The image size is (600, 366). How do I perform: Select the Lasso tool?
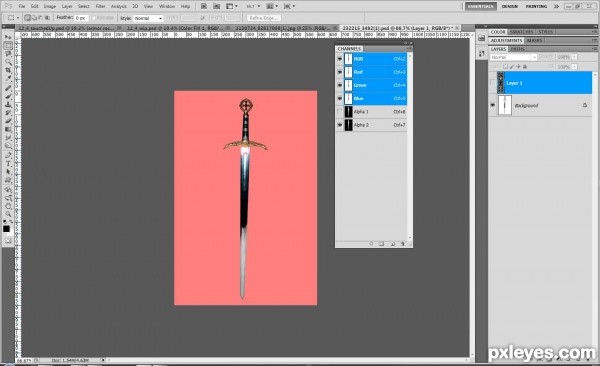pyautogui.click(x=8, y=54)
